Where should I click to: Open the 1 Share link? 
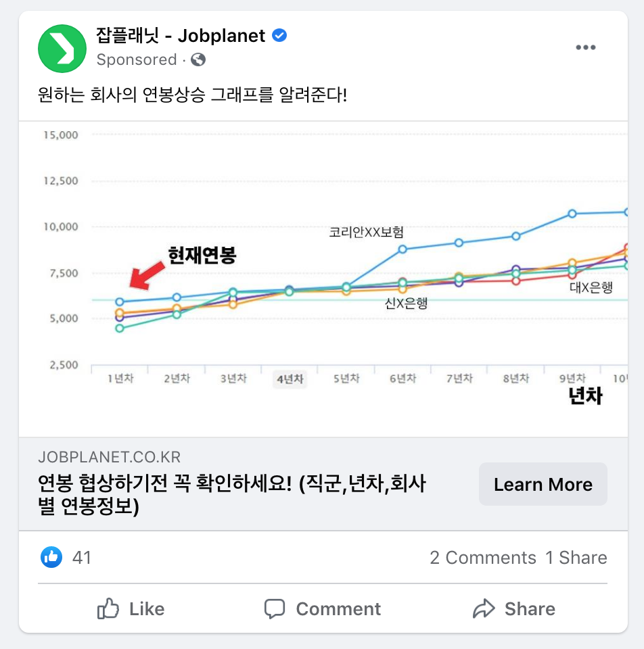(576, 558)
